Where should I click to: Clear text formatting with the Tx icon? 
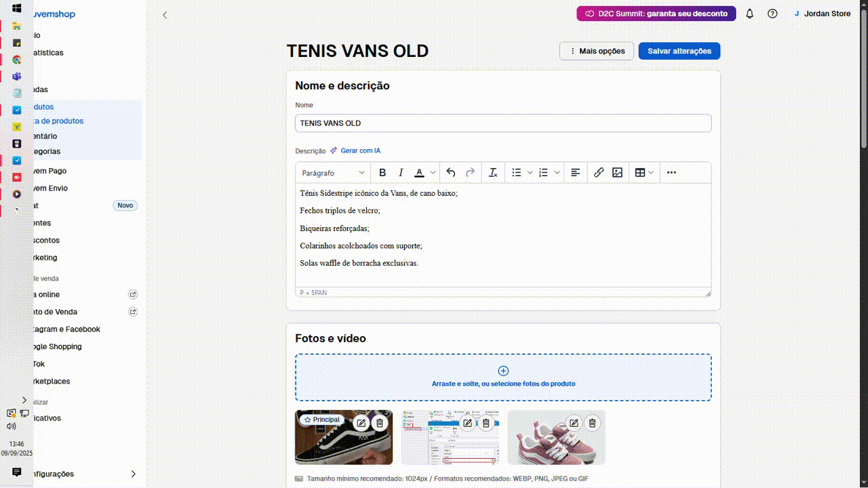click(x=493, y=172)
